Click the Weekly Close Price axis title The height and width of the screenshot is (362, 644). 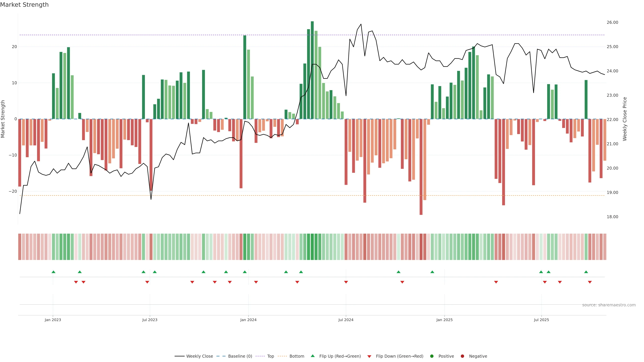click(625, 119)
